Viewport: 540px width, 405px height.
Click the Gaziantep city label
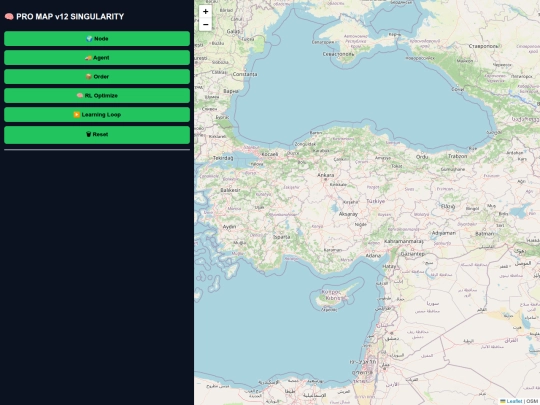coord(413,254)
